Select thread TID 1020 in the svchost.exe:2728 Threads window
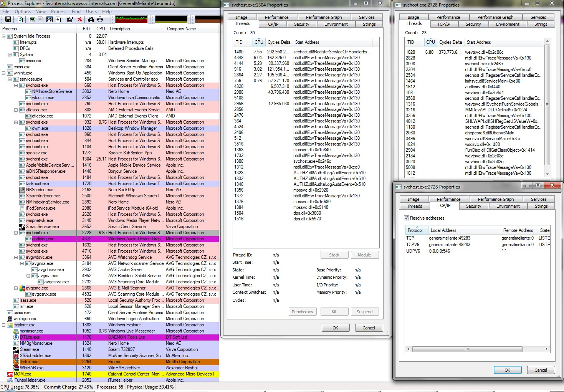The height and width of the screenshot is (392, 564). [x=475, y=52]
